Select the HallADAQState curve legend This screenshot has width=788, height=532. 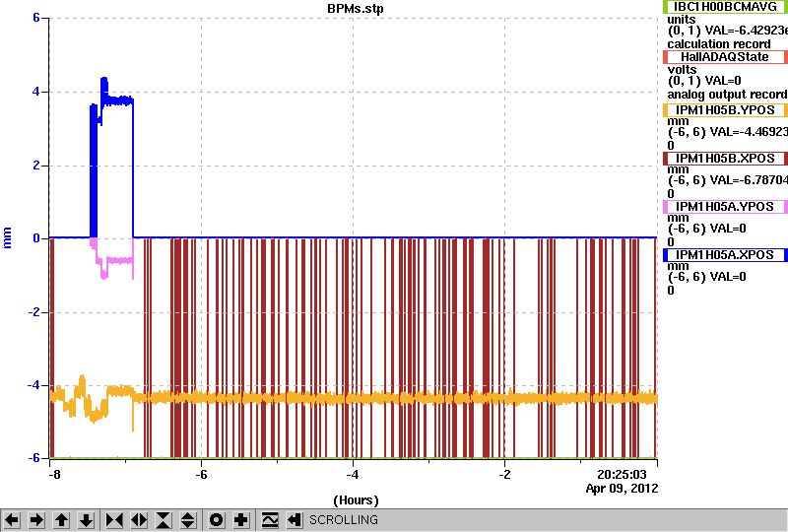tap(725, 57)
